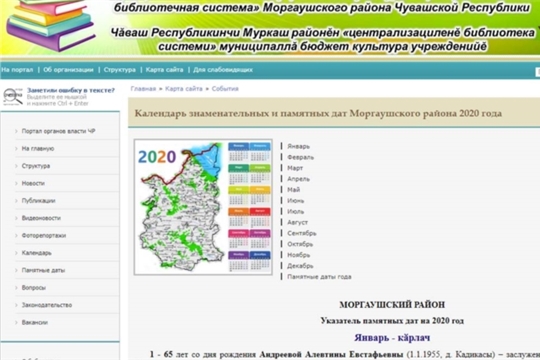The image size is (540, 360).
Task: Open 'Публикации' in the sidebar
Action: pyautogui.click(x=38, y=201)
